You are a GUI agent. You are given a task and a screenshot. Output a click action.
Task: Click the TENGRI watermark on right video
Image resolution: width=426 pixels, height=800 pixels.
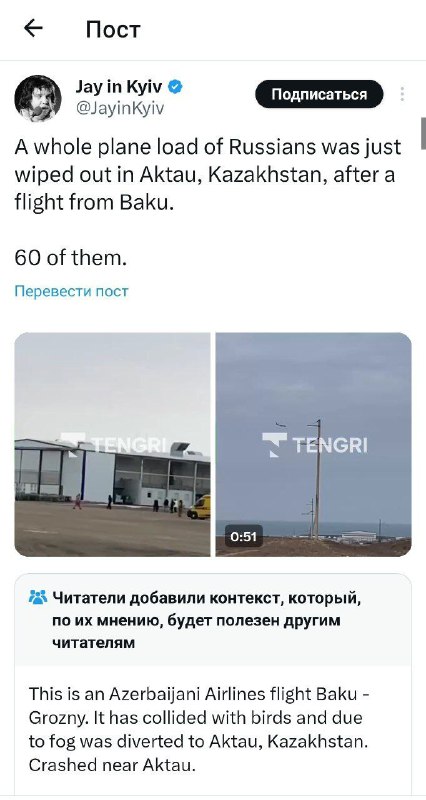[315, 444]
